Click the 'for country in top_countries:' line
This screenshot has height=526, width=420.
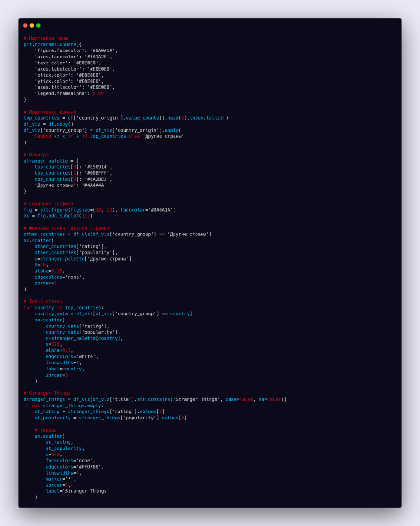pos(63,308)
